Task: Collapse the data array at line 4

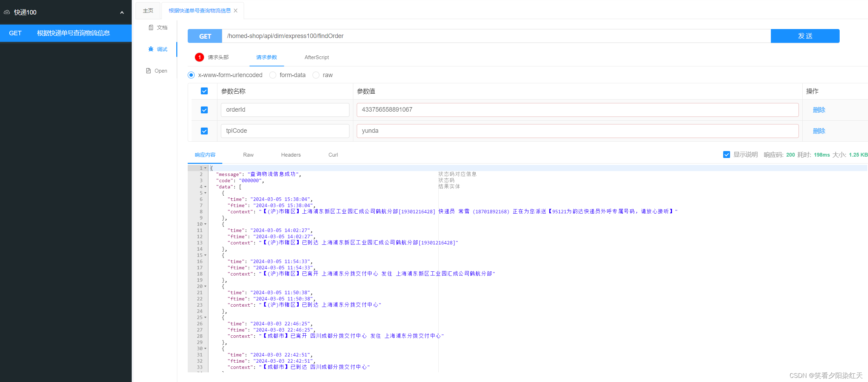Action: (205, 187)
